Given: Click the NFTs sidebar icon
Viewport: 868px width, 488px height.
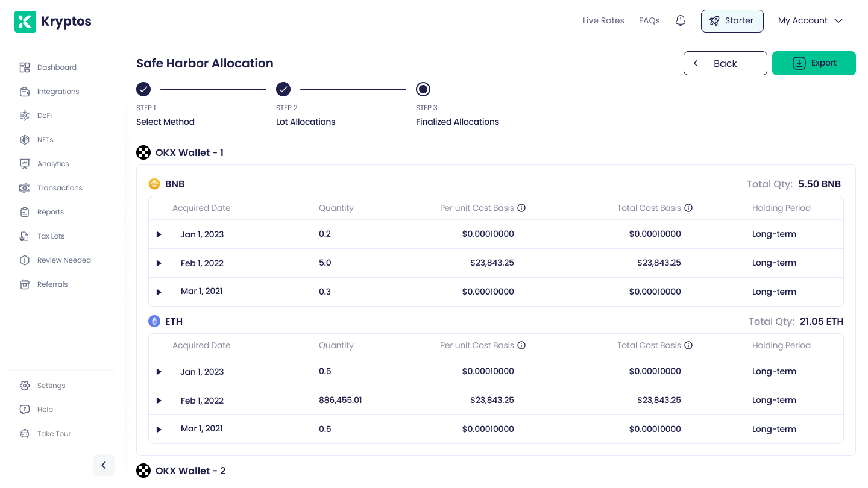Looking at the screenshot, I should (x=25, y=140).
